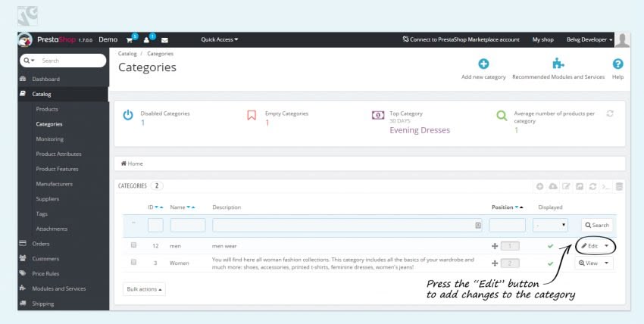Click the Empty Categories bookmark icon
The width and height of the screenshot is (644, 324).
pyautogui.click(x=252, y=115)
